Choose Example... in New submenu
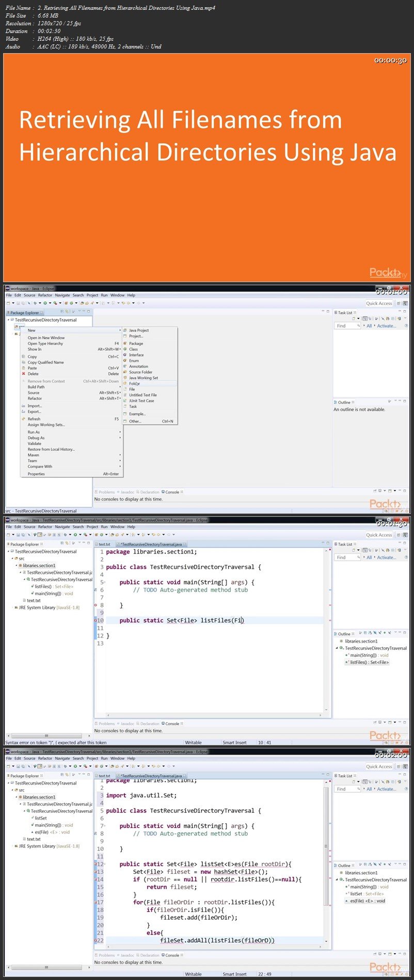The image size is (414, 980). (x=137, y=414)
